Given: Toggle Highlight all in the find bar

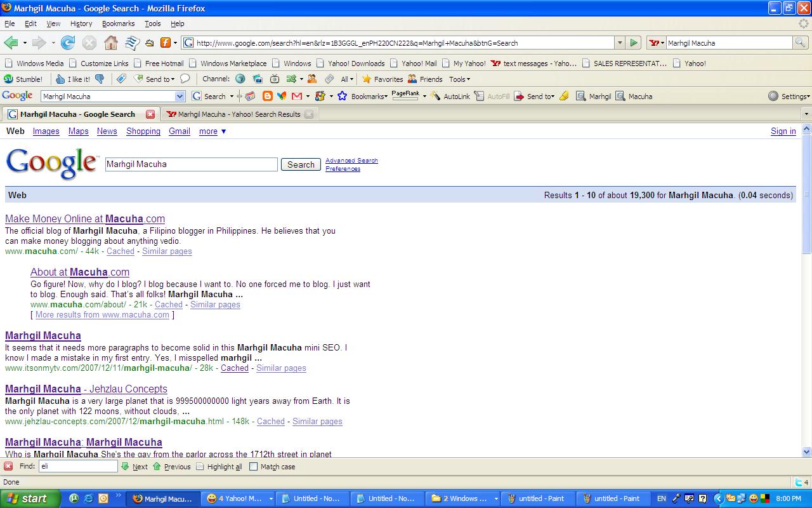Looking at the screenshot, I should pyautogui.click(x=219, y=466).
